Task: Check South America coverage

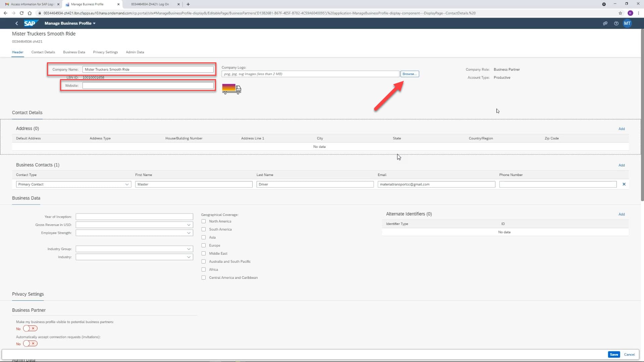Action: pyautogui.click(x=204, y=229)
